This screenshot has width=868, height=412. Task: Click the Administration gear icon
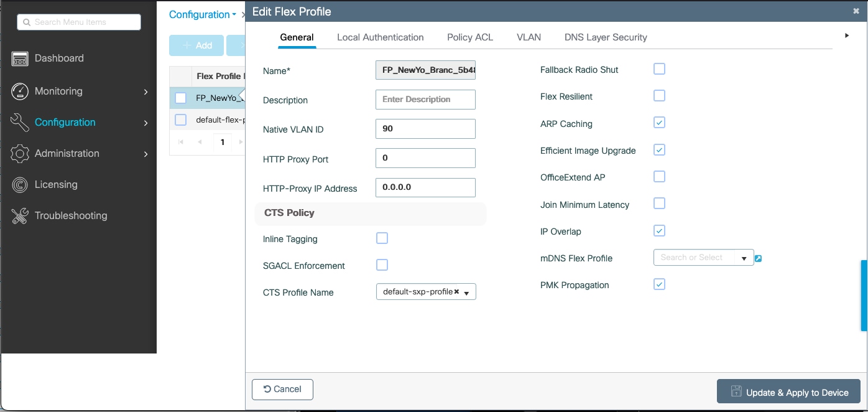(20, 154)
